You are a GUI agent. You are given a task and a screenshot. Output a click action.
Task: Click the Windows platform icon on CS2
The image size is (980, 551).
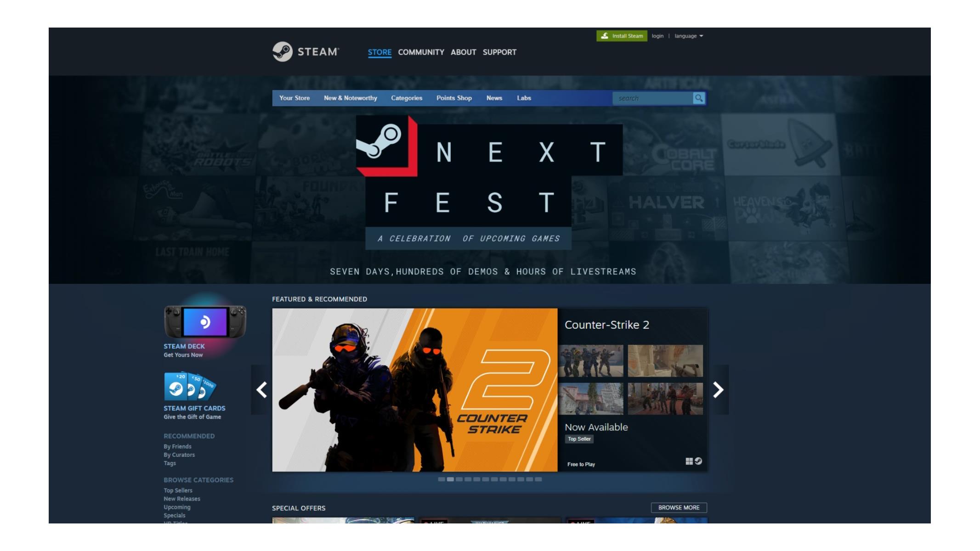click(689, 461)
